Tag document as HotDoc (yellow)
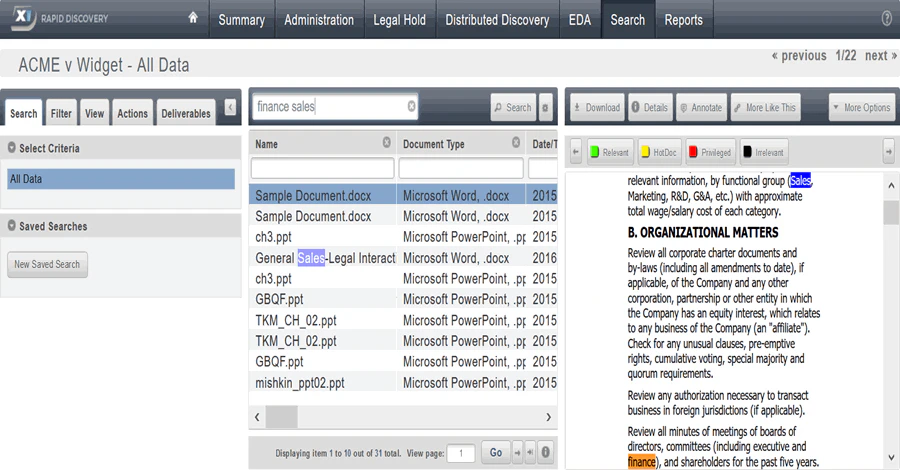This screenshot has width=900, height=470. click(x=660, y=152)
